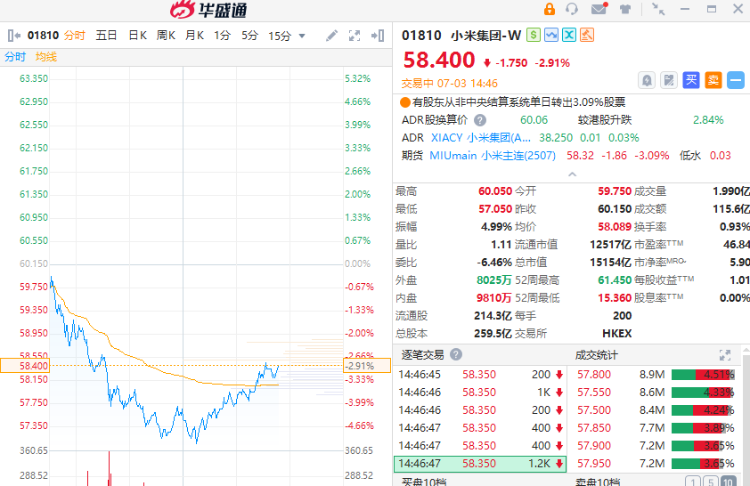Screen dimensions: 750x486
Task: Click the 4.24% volume ratio bar
Action: point(703,410)
